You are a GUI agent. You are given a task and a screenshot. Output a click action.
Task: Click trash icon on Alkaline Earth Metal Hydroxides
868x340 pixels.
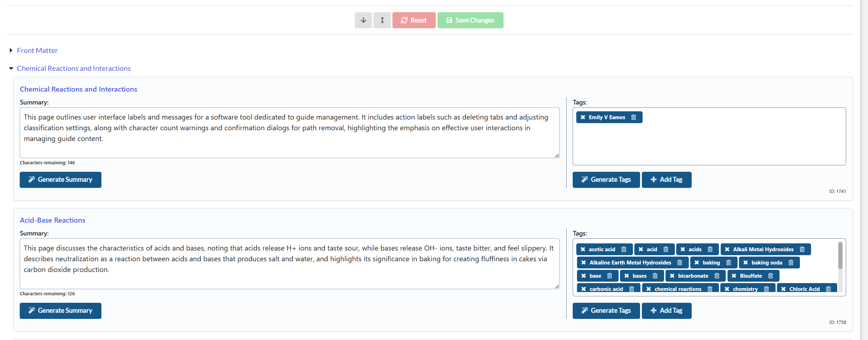pyautogui.click(x=679, y=263)
